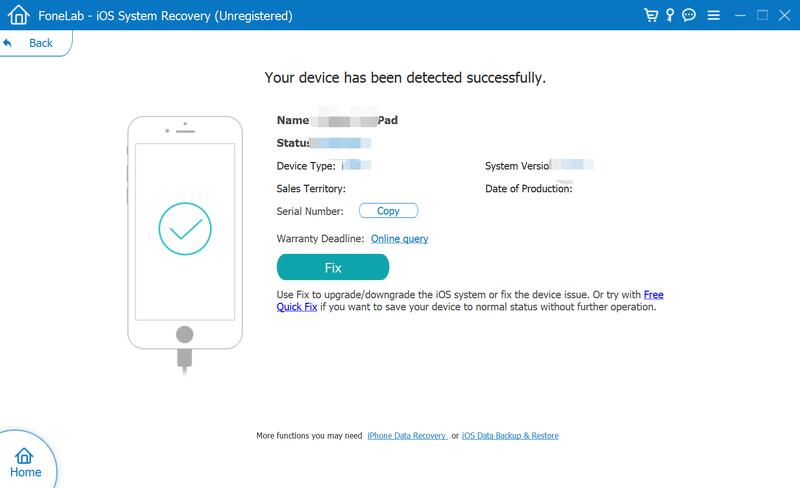800x488 pixels.
Task: Minimize the FoneLab window
Action: pos(741,15)
